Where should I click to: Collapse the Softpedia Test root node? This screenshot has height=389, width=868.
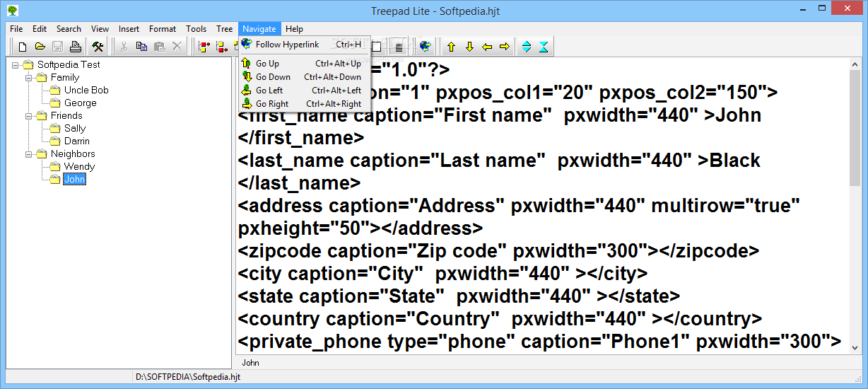point(16,64)
